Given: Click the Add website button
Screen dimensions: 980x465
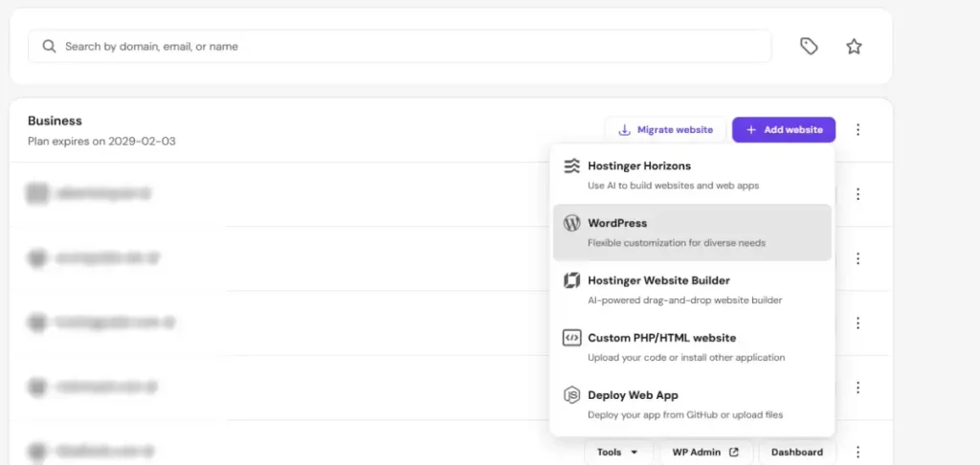Looking at the screenshot, I should [784, 130].
